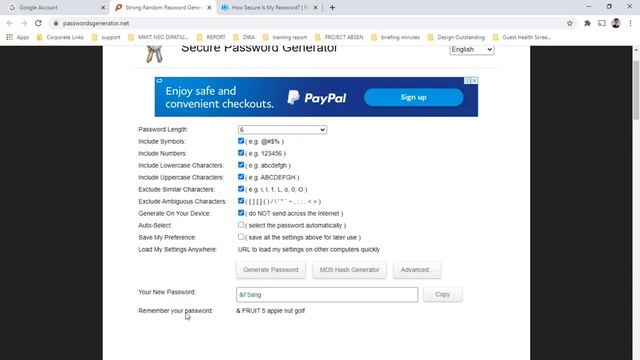Reload the page with the refresh icon
The width and height of the screenshot is (640, 360).
[38, 23]
